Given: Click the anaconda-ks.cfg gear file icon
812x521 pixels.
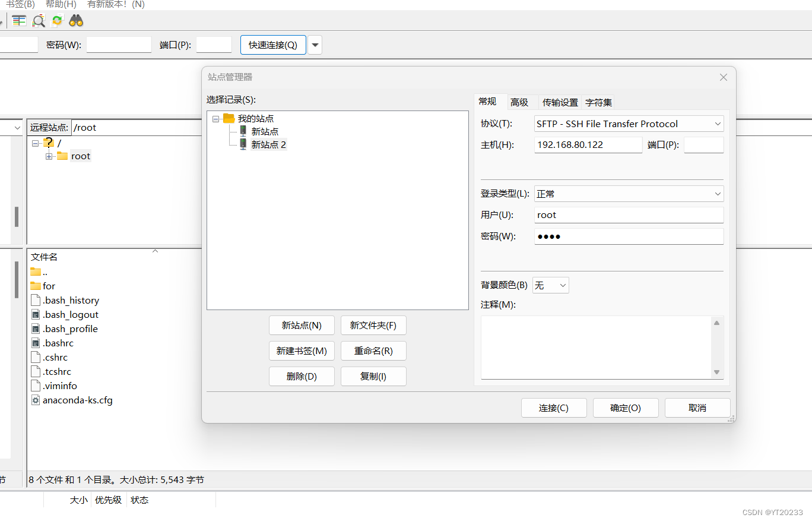Looking at the screenshot, I should (36, 400).
